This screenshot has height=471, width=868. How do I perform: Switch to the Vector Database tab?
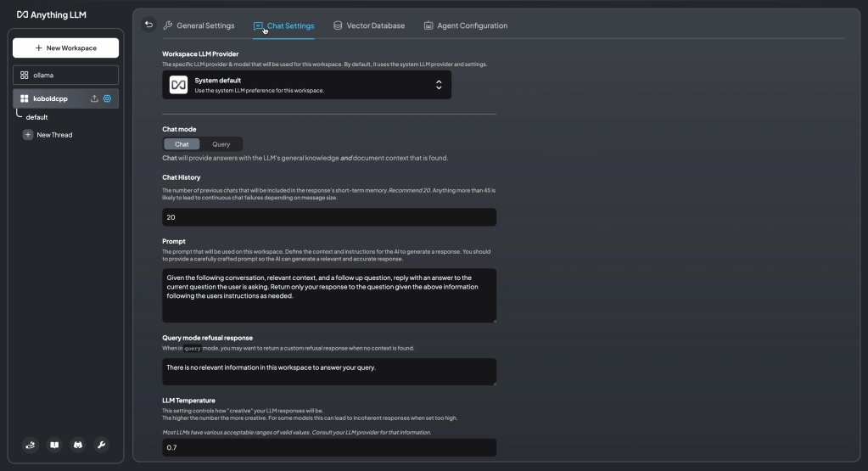368,25
